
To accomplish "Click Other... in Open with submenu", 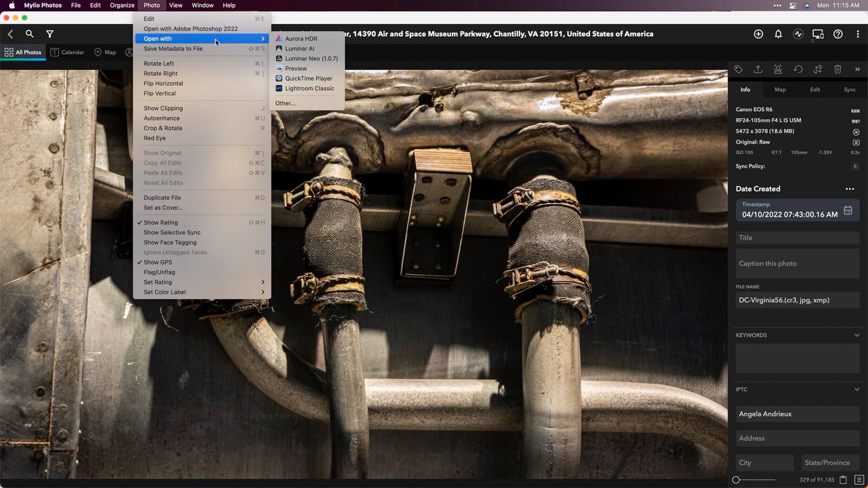I will [285, 104].
